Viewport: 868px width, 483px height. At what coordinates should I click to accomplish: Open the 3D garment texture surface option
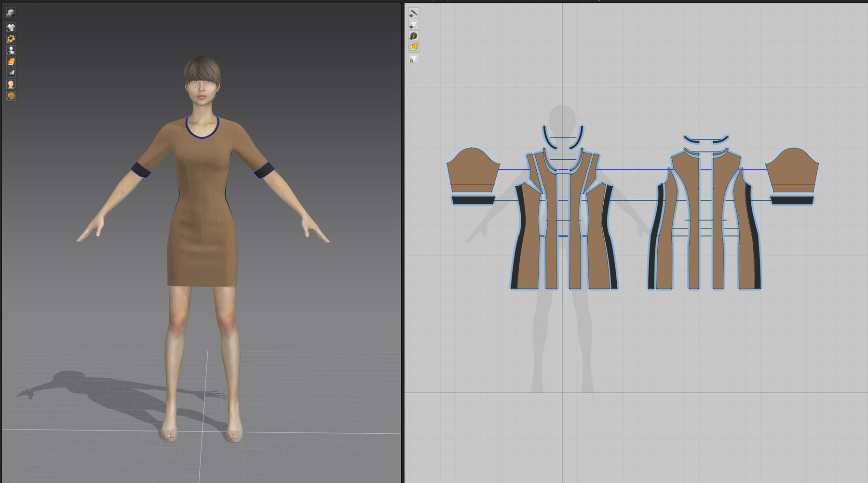pos(11,62)
